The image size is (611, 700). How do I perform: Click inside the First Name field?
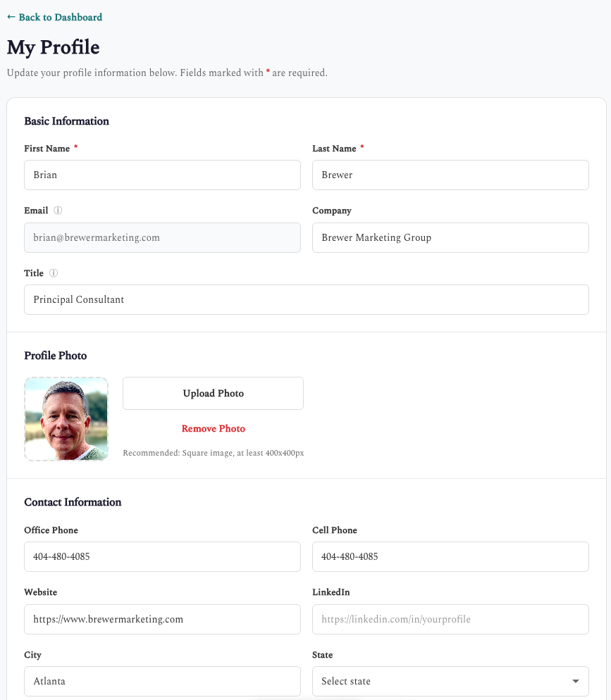click(162, 175)
